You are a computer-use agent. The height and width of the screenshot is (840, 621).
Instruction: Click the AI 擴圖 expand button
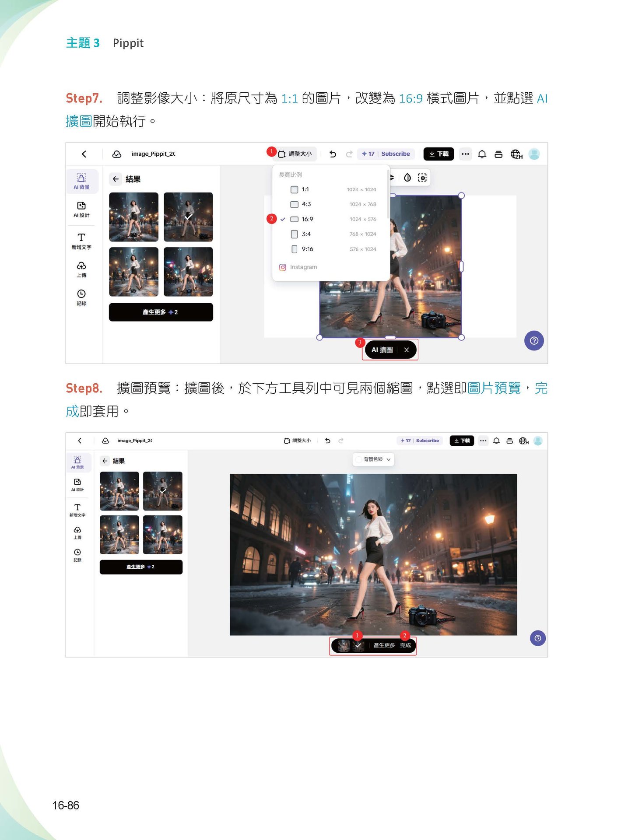pos(382,350)
